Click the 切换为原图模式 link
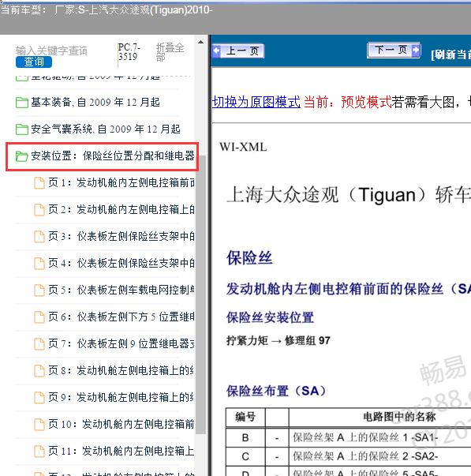The width and height of the screenshot is (471, 476). [x=256, y=102]
